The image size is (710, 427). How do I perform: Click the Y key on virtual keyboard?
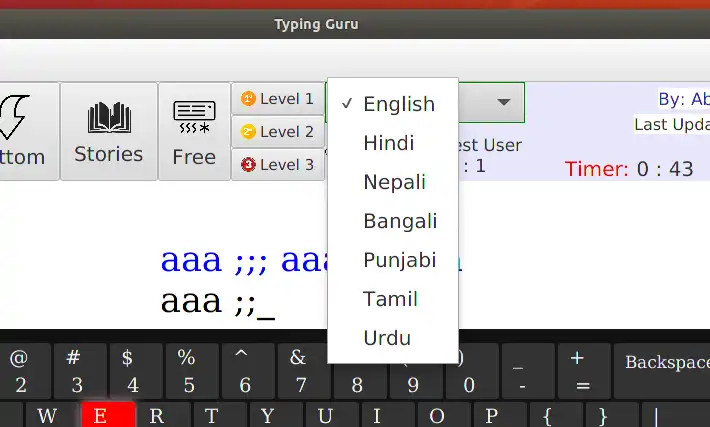276,415
